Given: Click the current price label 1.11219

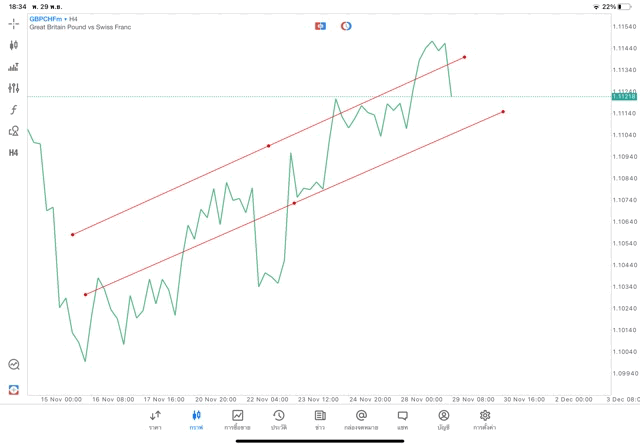Looking at the screenshot, I should click(623, 97).
